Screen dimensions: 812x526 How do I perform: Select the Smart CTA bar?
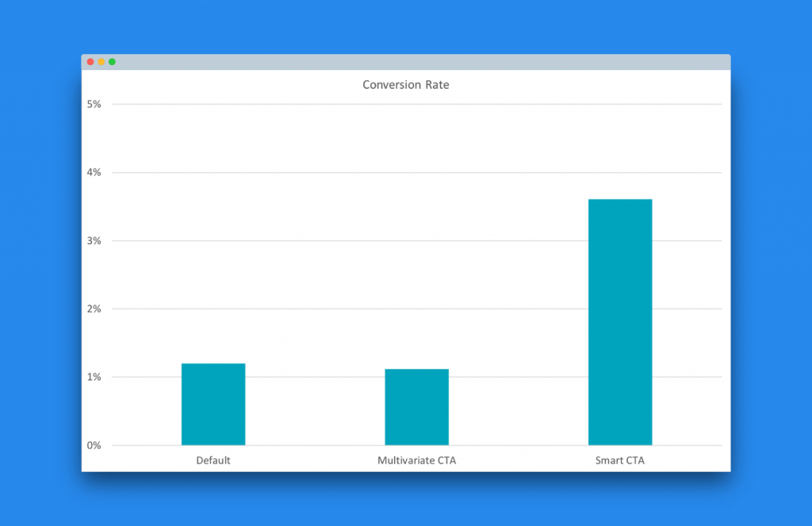(x=620, y=322)
